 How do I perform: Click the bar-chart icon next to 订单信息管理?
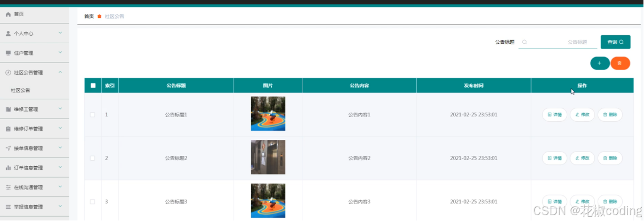pyautogui.click(x=8, y=168)
